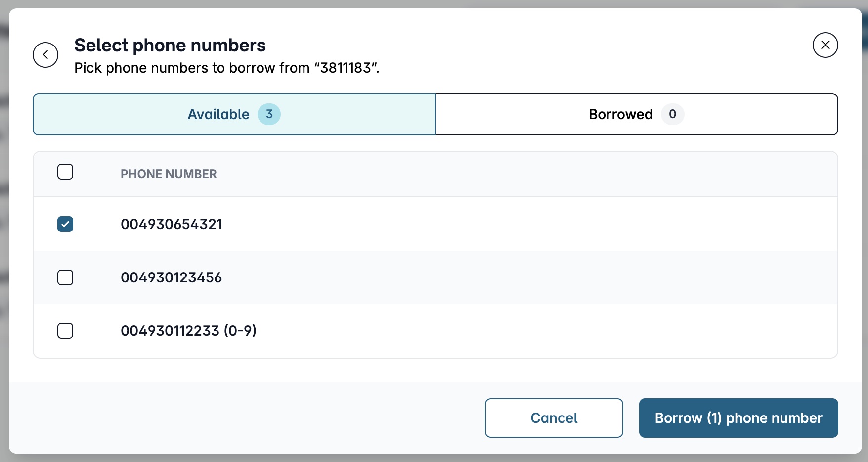Click Borrow (1) phone number button
868x462 pixels.
[x=738, y=418]
